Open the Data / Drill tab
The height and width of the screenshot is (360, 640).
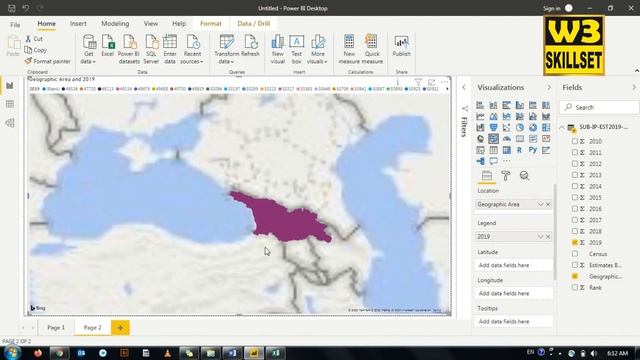[x=253, y=24]
